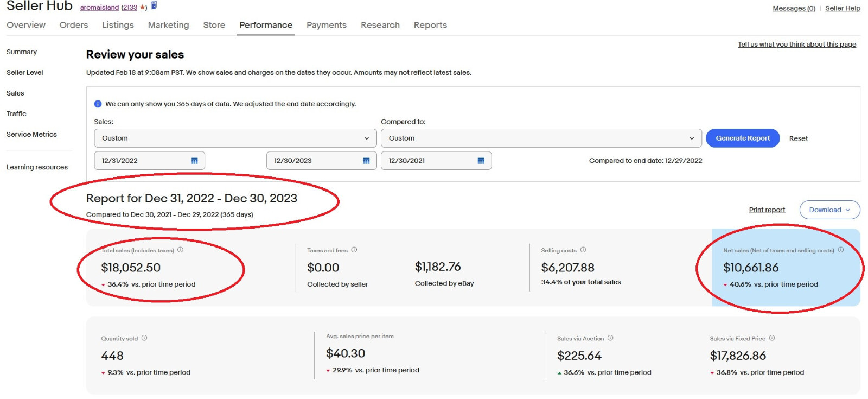Viewport: 868px width, 399px height.
Task: Expand the Compared to Custom dropdown
Action: (x=541, y=138)
